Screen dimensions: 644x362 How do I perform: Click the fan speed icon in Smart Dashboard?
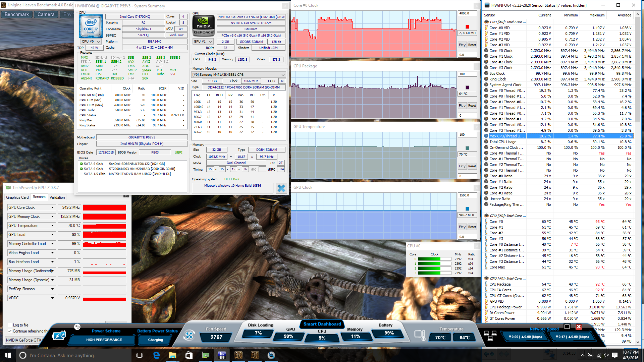pyautogui.click(x=189, y=335)
